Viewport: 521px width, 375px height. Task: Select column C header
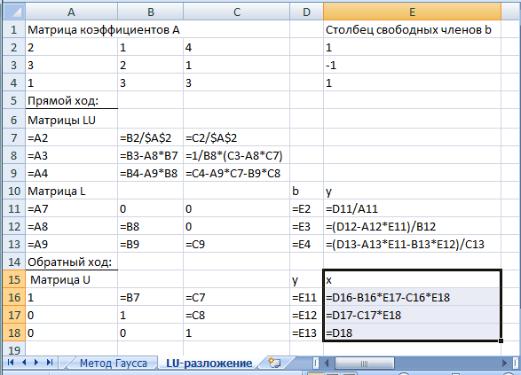pos(236,12)
